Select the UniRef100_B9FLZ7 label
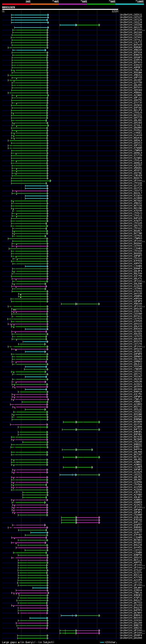 131,522
